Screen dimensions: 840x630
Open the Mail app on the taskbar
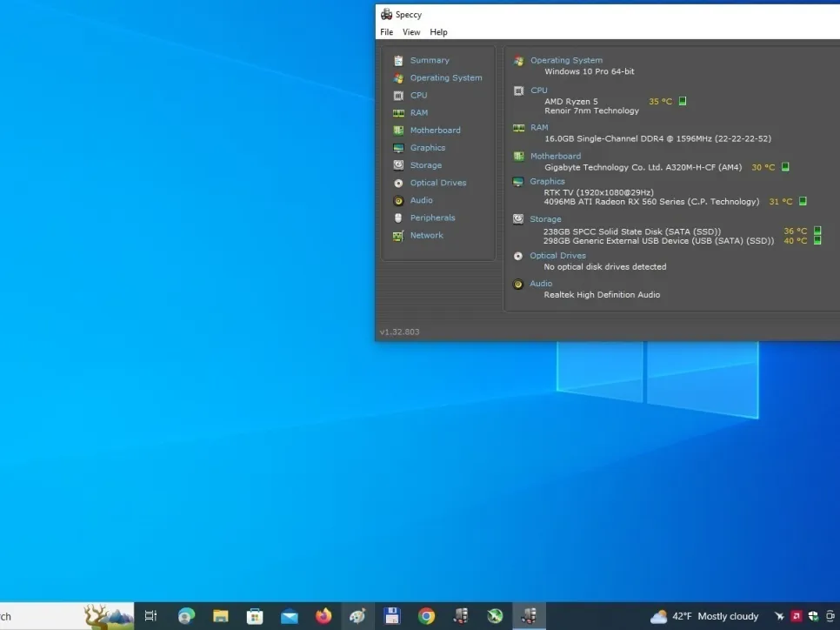click(290, 617)
